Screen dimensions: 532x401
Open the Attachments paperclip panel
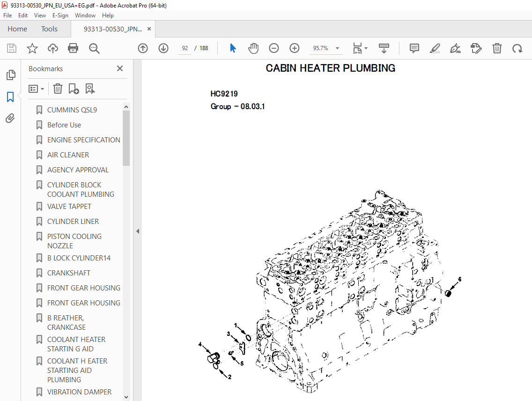[x=10, y=119]
